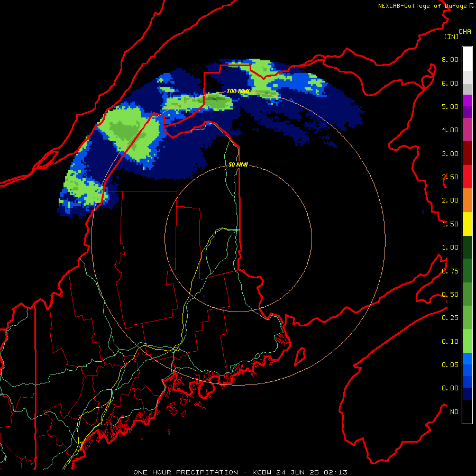Select the dark red legend swatch
Viewport: 476px width, 476px height.
click(x=467, y=153)
